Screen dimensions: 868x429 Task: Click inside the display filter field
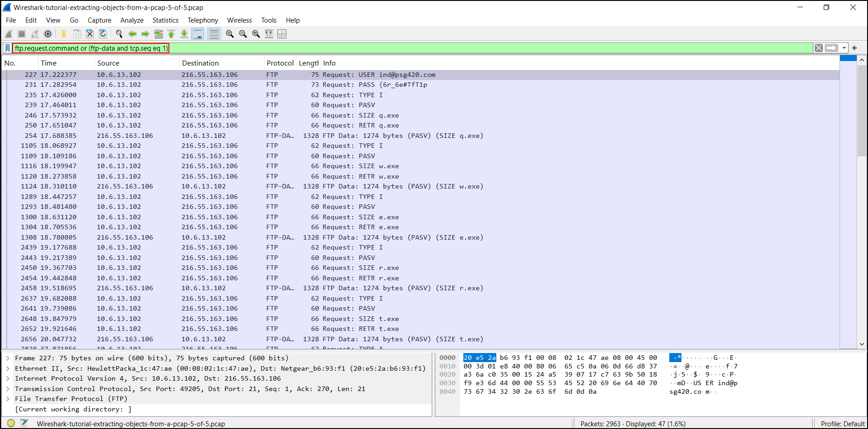412,48
